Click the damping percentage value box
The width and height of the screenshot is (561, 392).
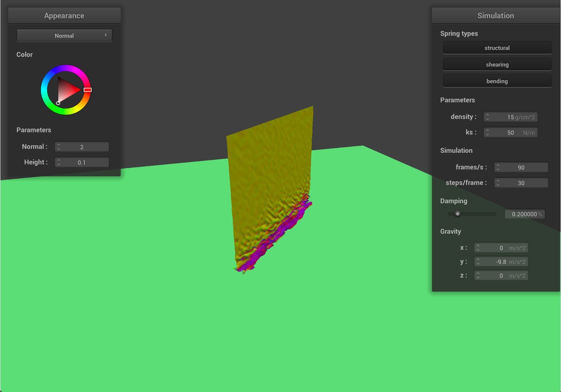click(525, 214)
